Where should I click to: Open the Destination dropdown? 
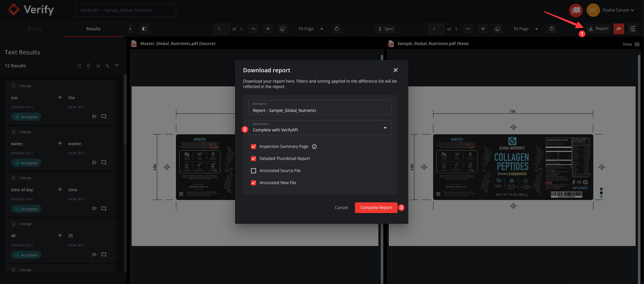pos(320,128)
